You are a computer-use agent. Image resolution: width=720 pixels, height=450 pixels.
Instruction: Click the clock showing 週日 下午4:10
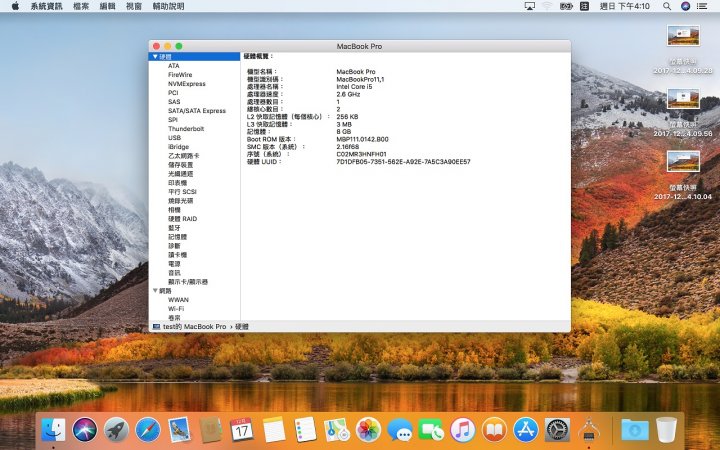(624, 6)
